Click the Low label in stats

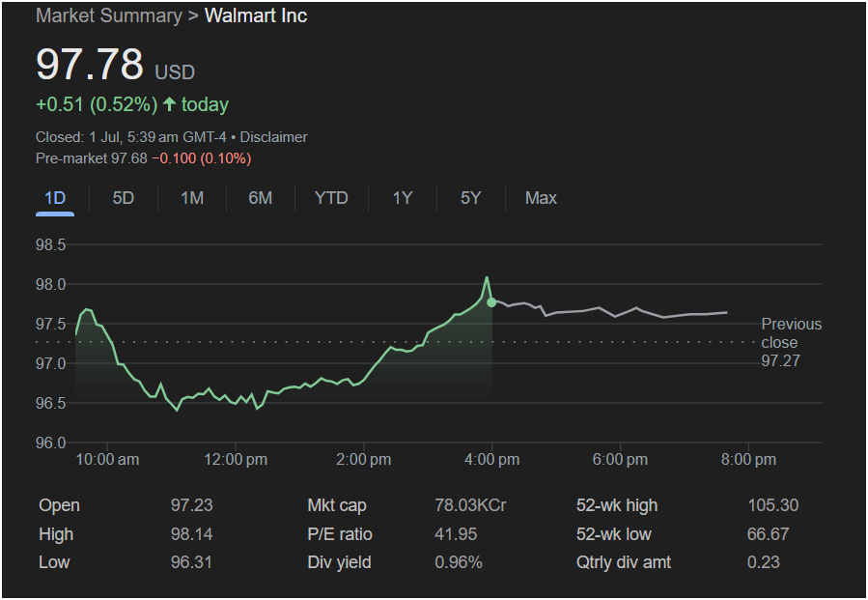[x=54, y=562]
